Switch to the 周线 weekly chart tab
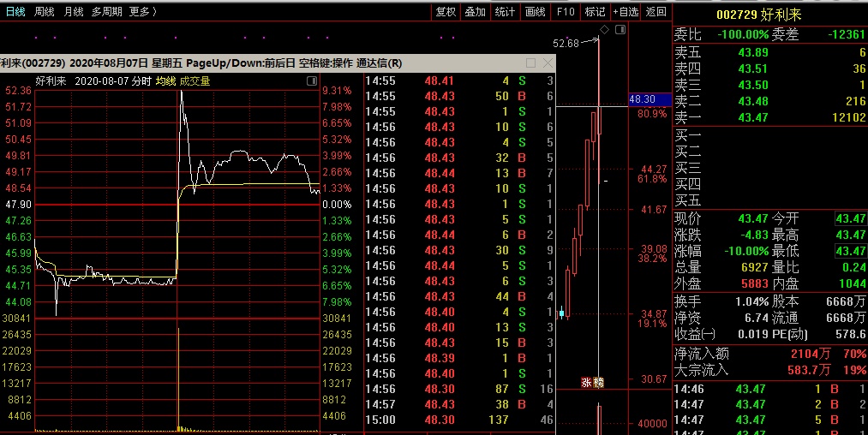 (44, 11)
